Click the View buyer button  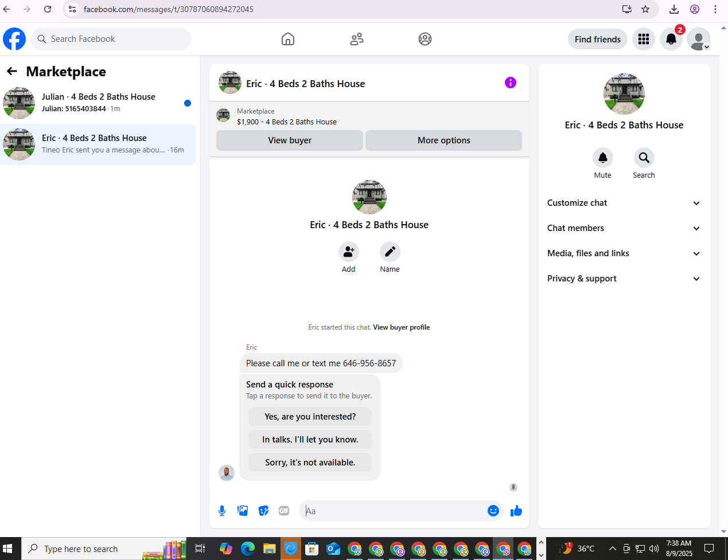click(x=290, y=140)
